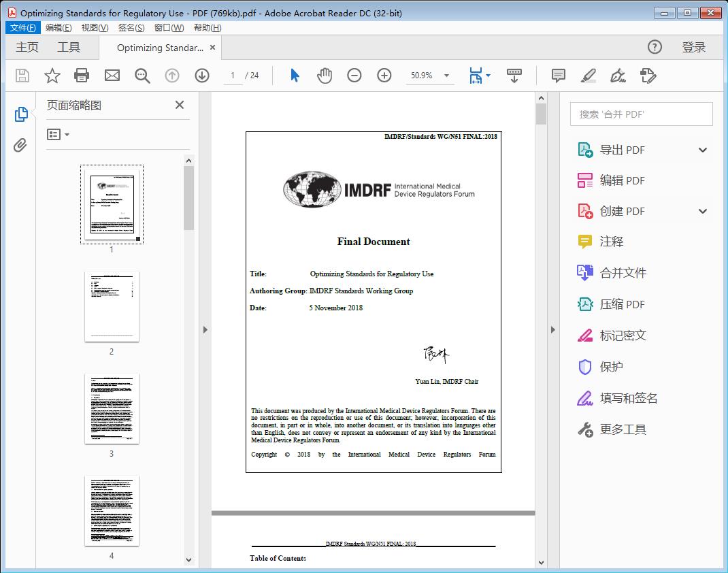Select the Optimizing Standar... document tab

tap(160, 48)
